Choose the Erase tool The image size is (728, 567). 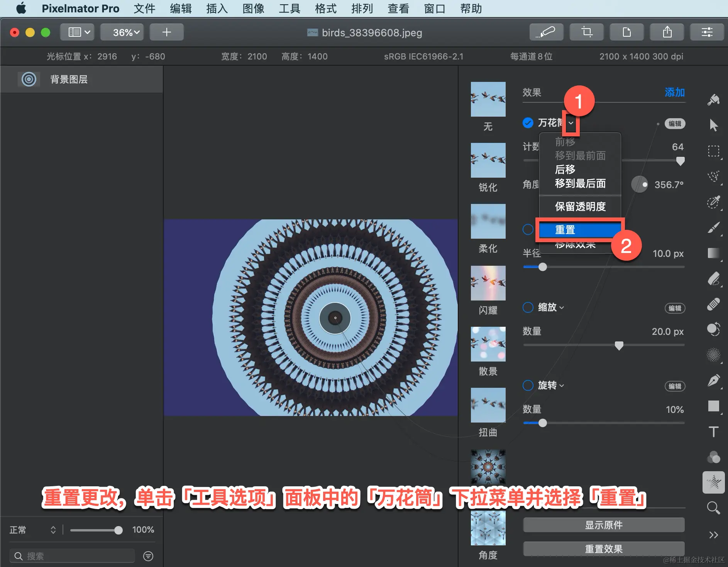(713, 278)
